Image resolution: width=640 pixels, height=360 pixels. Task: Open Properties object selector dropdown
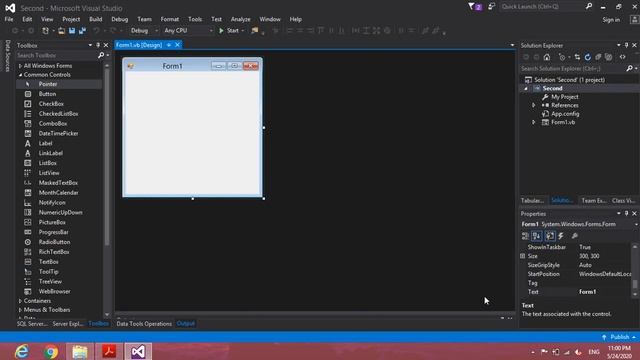636,224
